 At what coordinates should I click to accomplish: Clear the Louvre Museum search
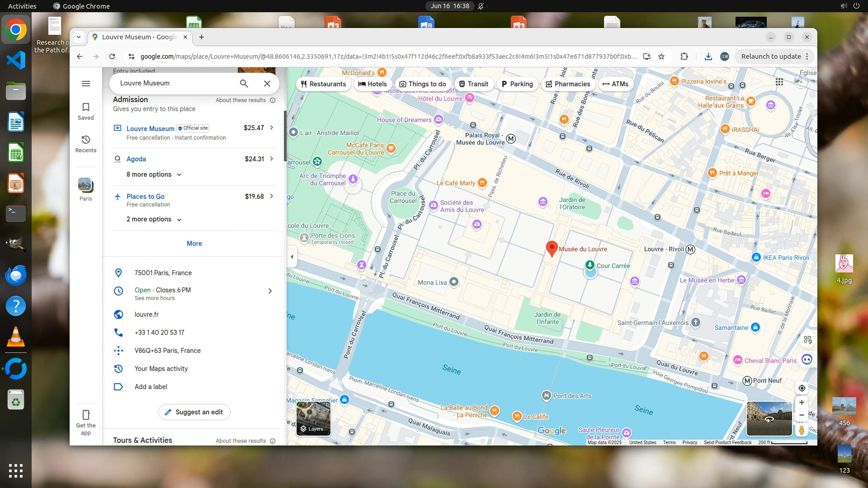pyautogui.click(x=267, y=83)
